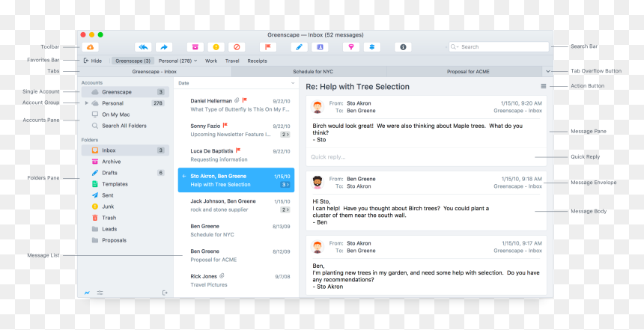Open the Leads folder
Screen dimensions: 644x330
(x=125, y=229)
